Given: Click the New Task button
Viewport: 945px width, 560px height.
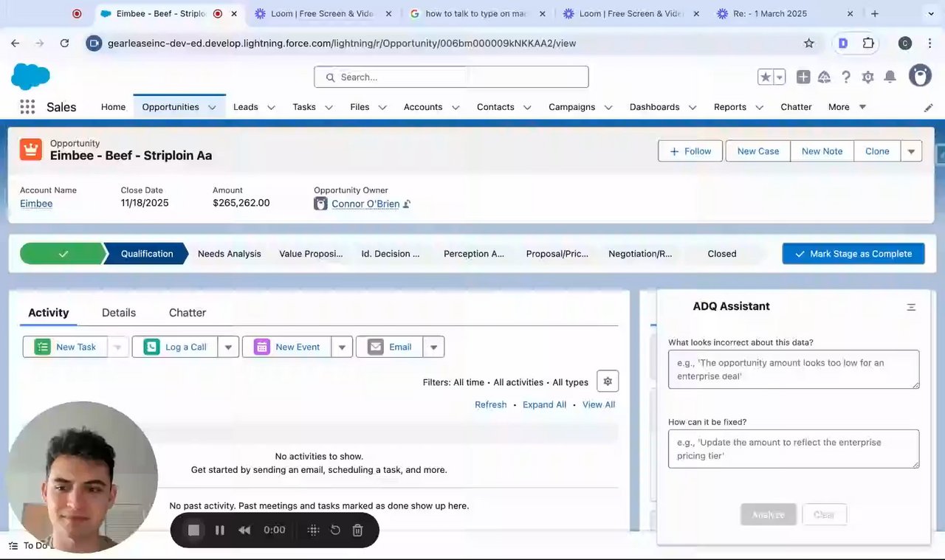Looking at the screenshot, I should click(66, 347).
